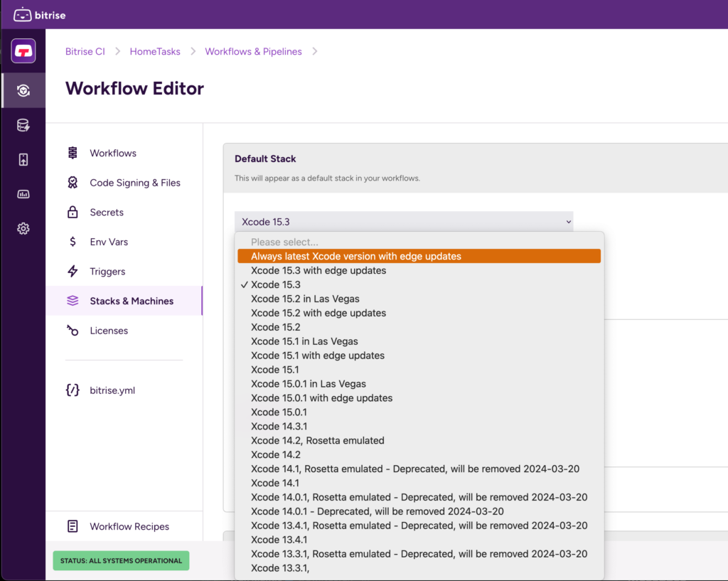Choose Xcode 15.0.1 with edge updates
The height and width of the screenshot is (581, 728).
pyautogui.click(x=419, y=398)
